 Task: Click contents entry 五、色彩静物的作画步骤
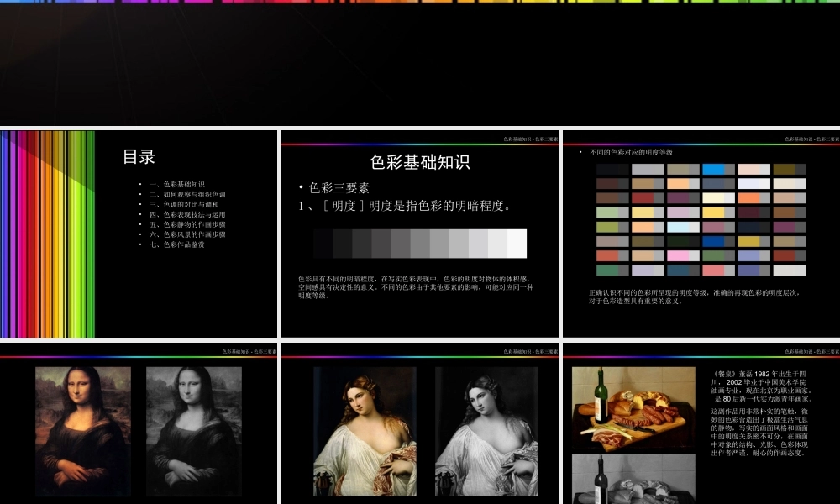[187, 224]
